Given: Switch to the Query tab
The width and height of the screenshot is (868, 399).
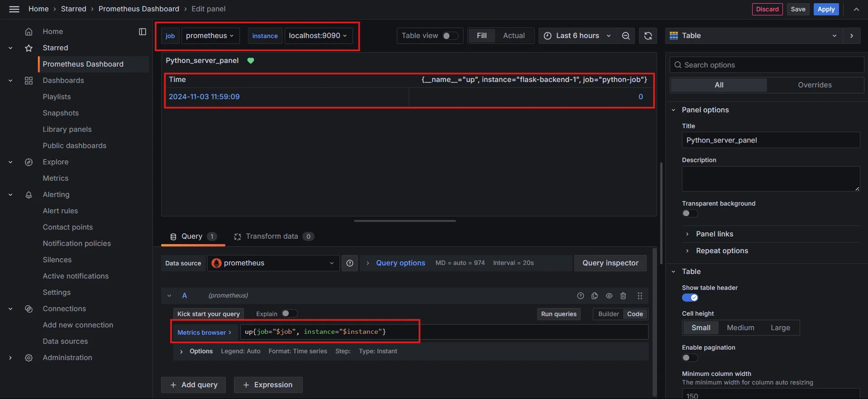Looking at the screenshot, I should point(193,236).
